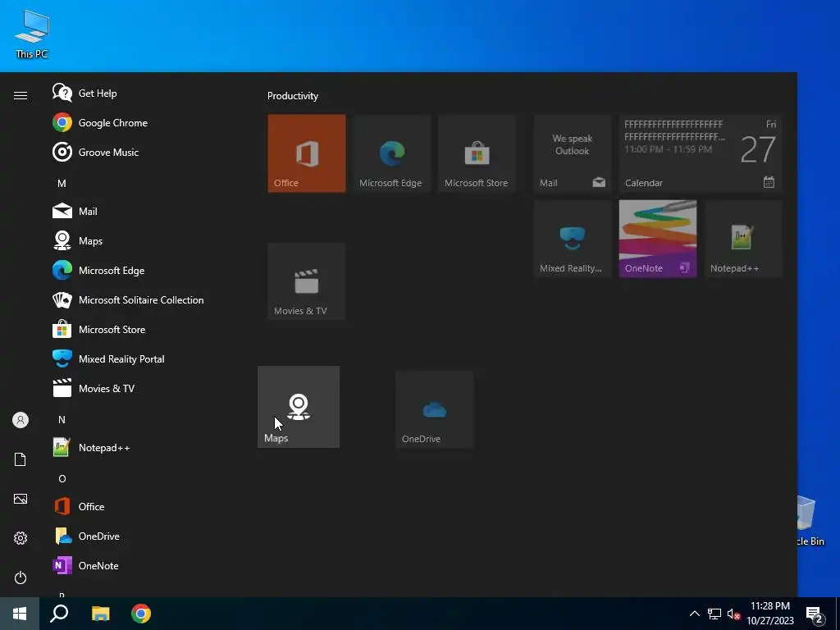Open the OneDrive tile
This screenshot has height=630, width=840.
(434, 409)
